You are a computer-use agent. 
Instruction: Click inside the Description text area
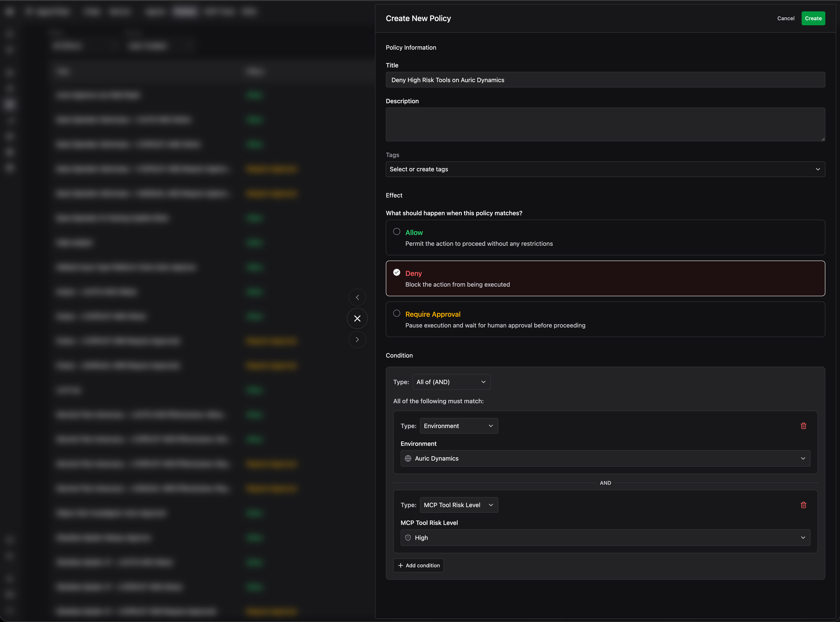(605, 125)
